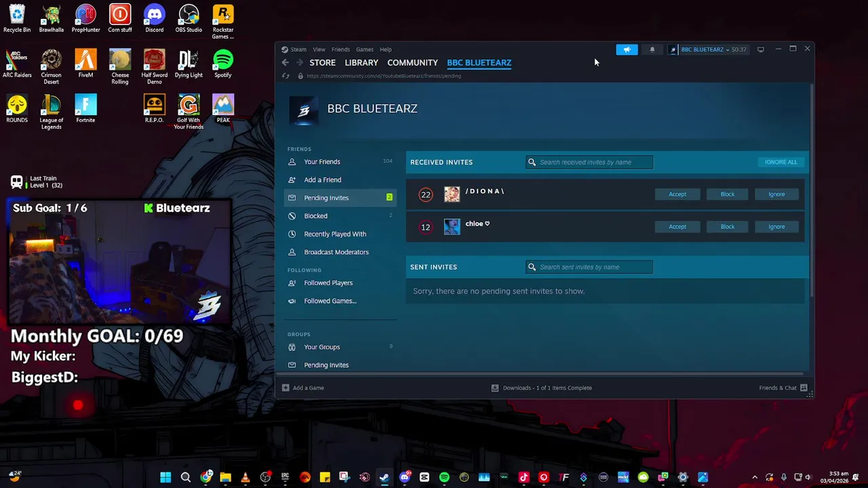Click the Add a Game plus icon
This screenshot has width=868, height=488.
tap(285, 388)
